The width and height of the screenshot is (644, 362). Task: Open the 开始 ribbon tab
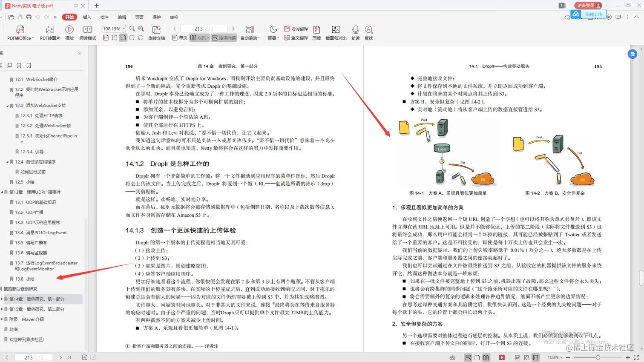tap(69, 17)
